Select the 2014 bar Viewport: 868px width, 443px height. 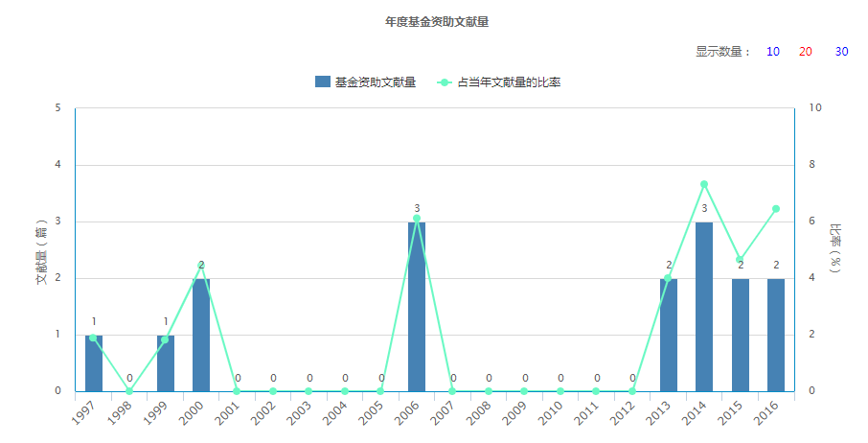(x=704, y=307)
